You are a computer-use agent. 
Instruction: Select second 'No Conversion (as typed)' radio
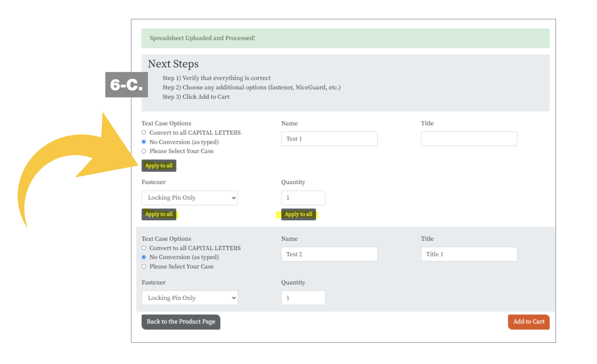coord(144,257)
